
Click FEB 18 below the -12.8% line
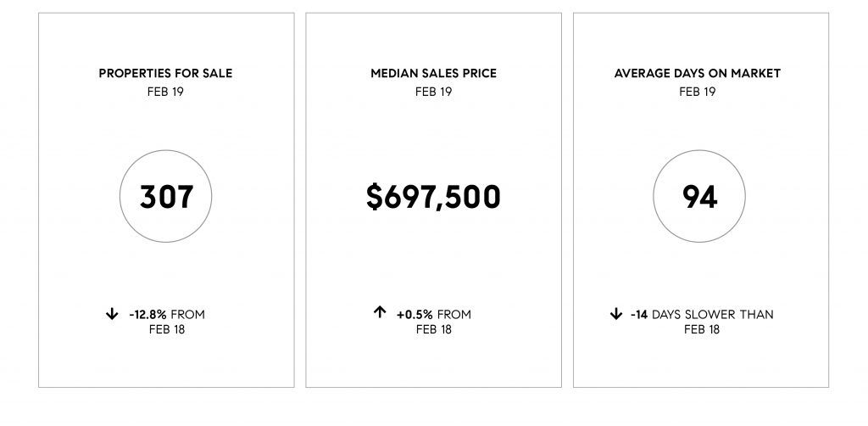tap(166, 329)
